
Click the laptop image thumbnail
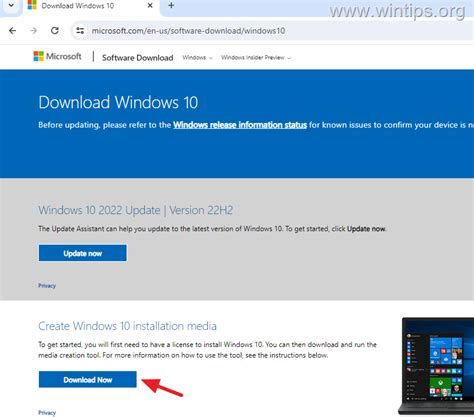point(437,366)
